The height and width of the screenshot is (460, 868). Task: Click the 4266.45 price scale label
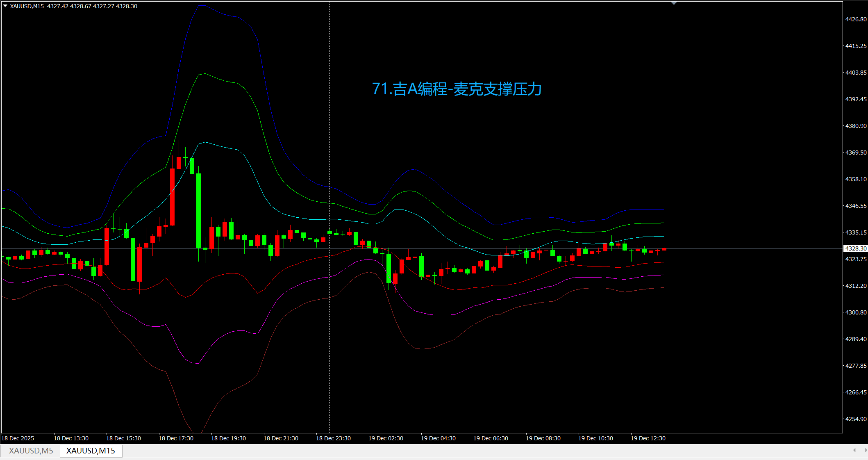(856, 392)
